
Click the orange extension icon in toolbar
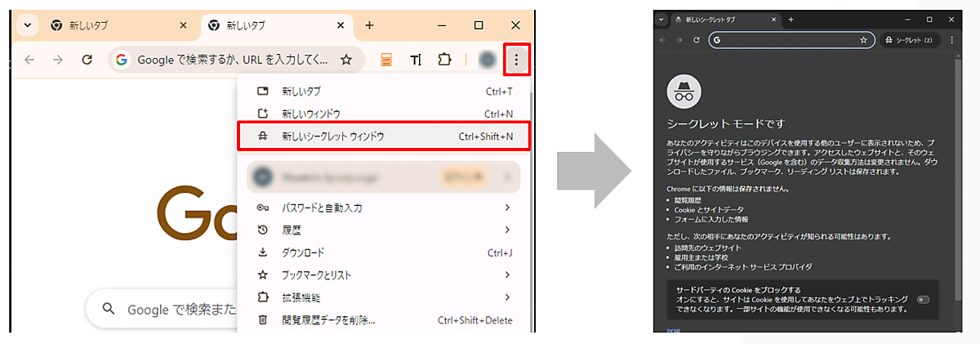tap(387, 60)
